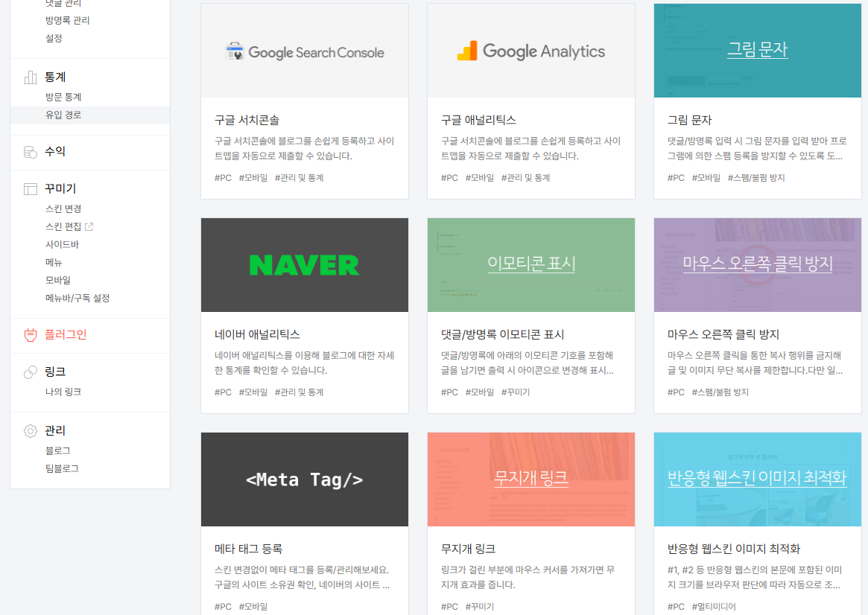Open the coral 무지개 링크 banner
868x615 pixels.
point(531,479)
